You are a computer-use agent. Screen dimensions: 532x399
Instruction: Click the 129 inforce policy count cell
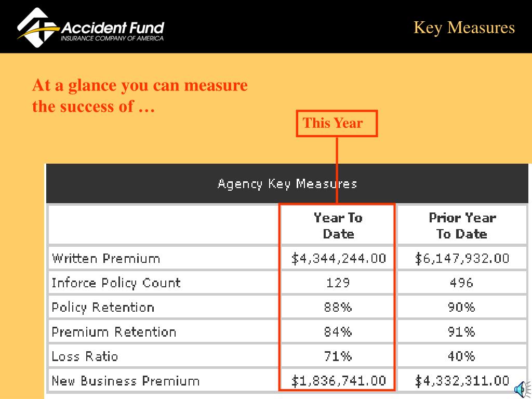coord(338,283)
